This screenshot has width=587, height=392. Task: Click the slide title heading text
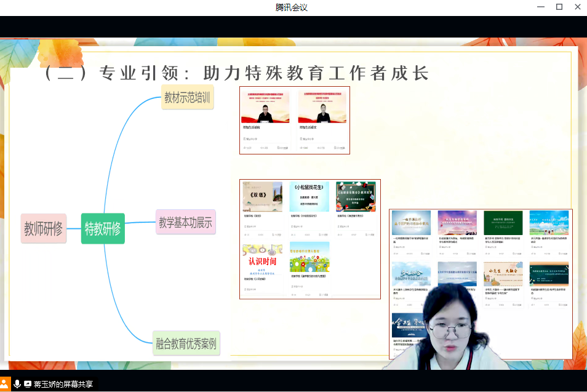pyautogui.click(x=237, y=73)
